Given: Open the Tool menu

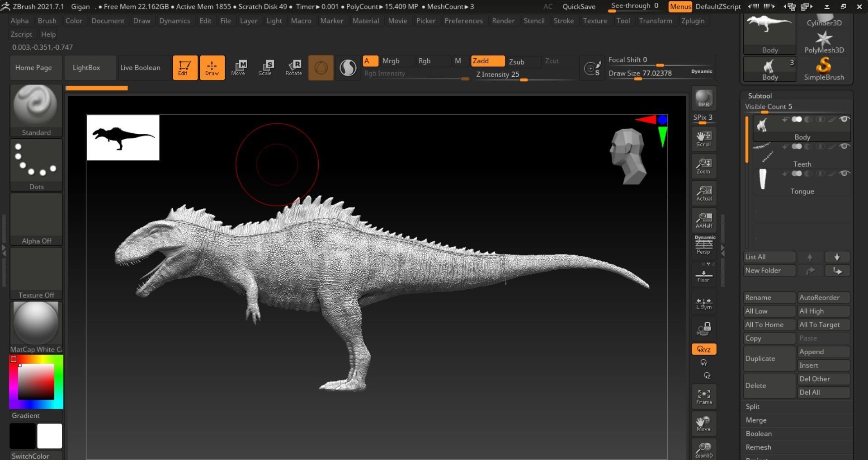Looking at the screenshot, I should [x=623, y=21].
